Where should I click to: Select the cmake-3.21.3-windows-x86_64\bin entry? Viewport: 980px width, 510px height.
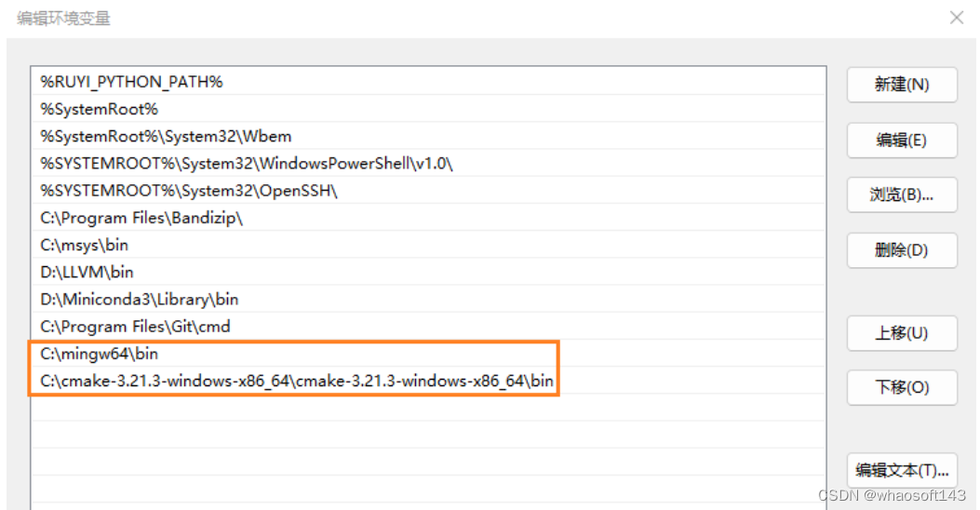coord(428,381)
